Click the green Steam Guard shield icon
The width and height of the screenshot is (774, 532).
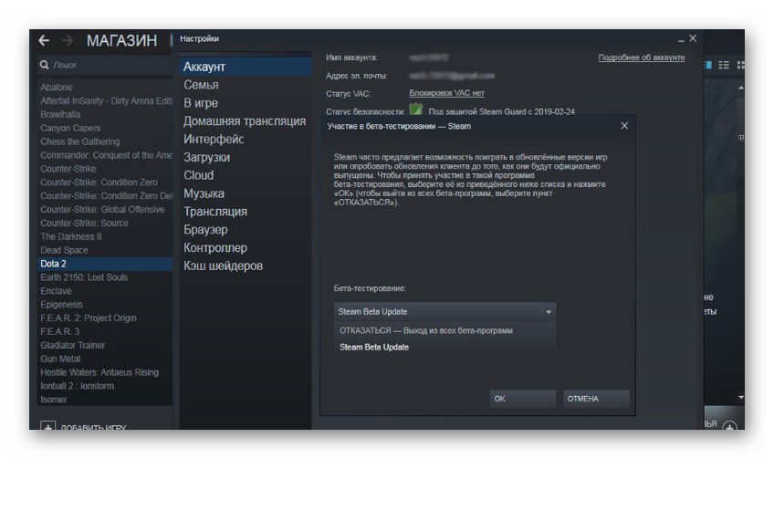coord(415,110)
